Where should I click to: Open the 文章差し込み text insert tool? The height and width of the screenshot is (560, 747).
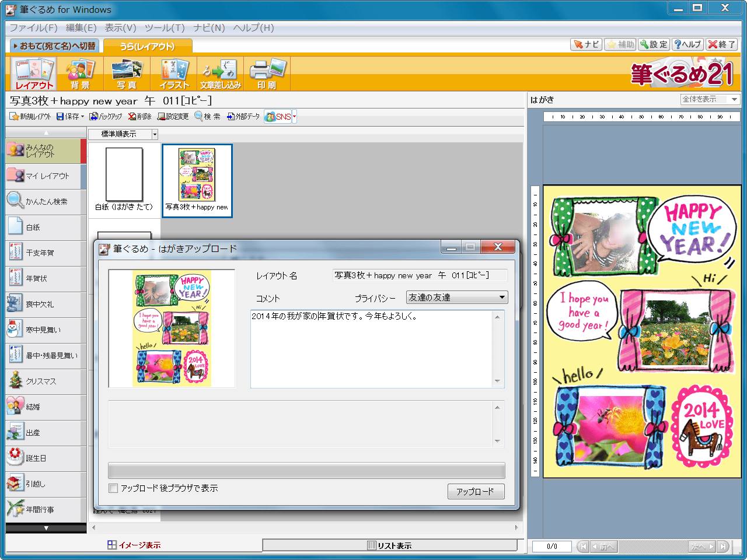pyautogui.click(x=220, y=73)
